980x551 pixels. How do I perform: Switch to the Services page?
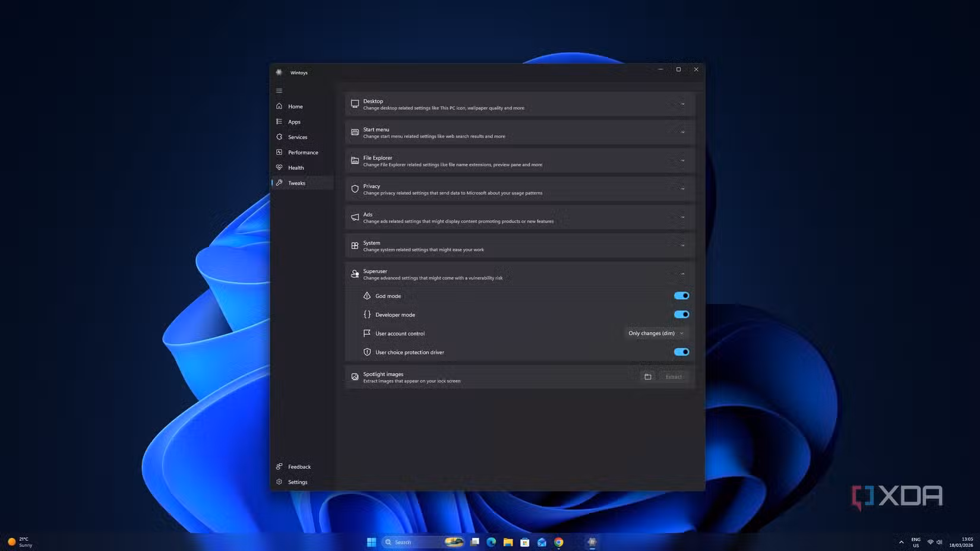302,137
